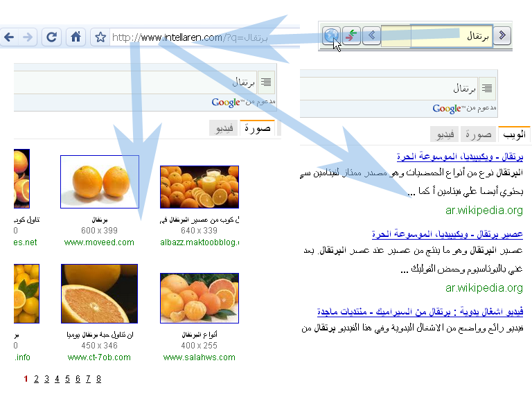Open the two oranges image from moveed.com
This screenshot has height=399, width=532.
click(x=100, y=182)
